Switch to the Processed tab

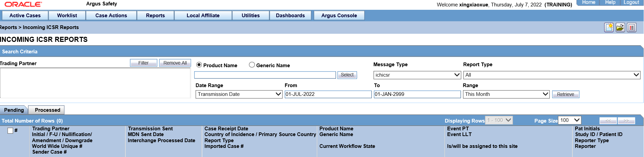tap(47, 110)
